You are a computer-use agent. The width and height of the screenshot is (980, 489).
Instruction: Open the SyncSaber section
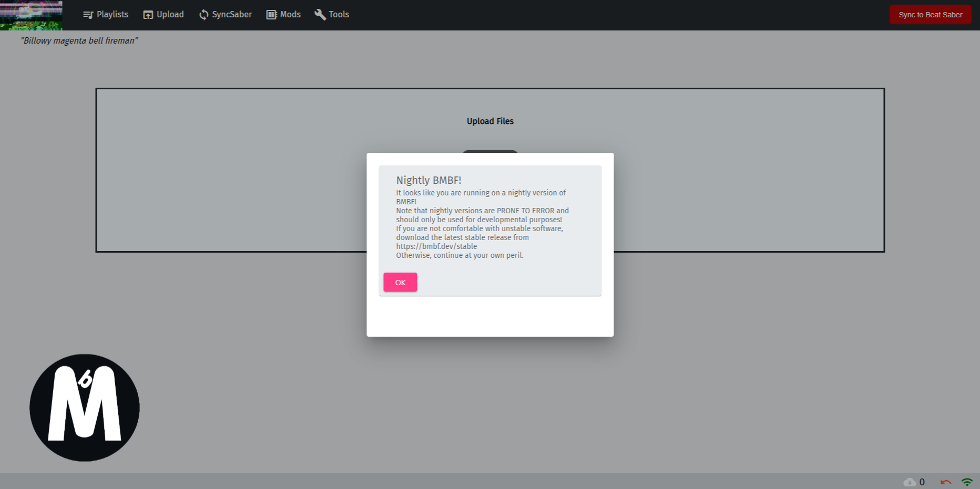(226, 15)
